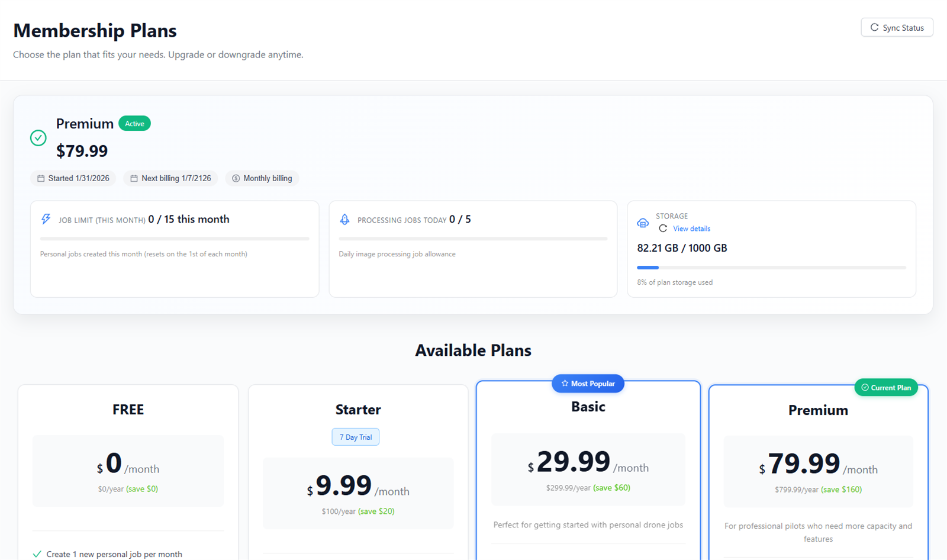Click the star icon in Most Popular badge
Screen dimensions: 947x560
click(565, 384)
